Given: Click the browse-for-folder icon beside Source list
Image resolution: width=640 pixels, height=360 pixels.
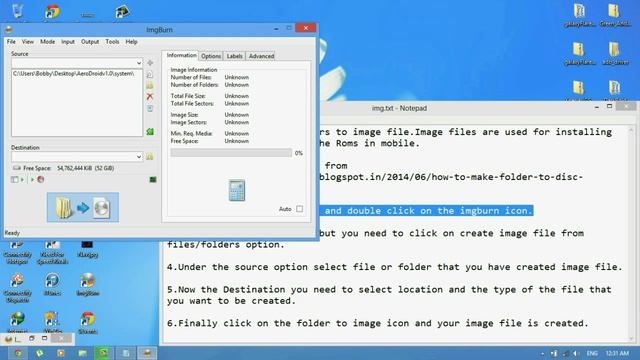Looking at the screenshot, I should (150, 85).
